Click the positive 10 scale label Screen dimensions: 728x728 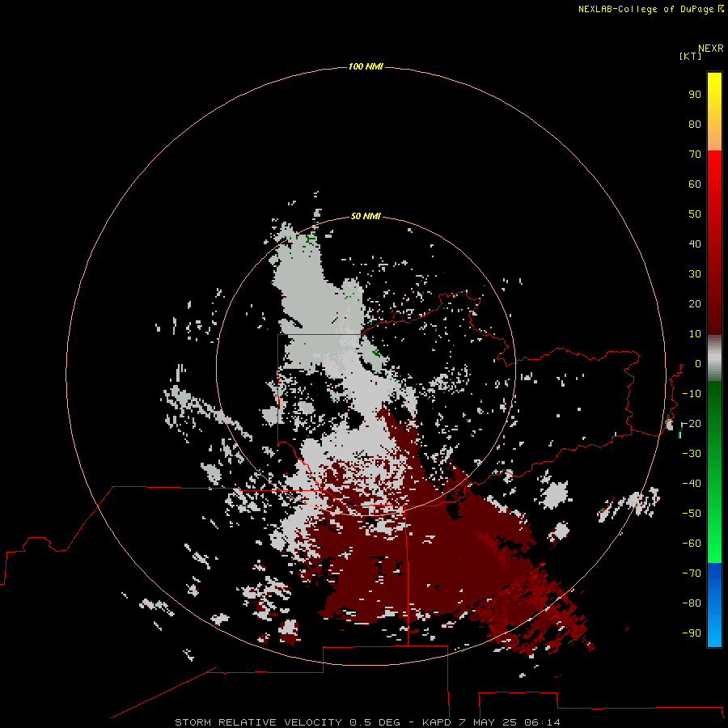coord(695,334)
